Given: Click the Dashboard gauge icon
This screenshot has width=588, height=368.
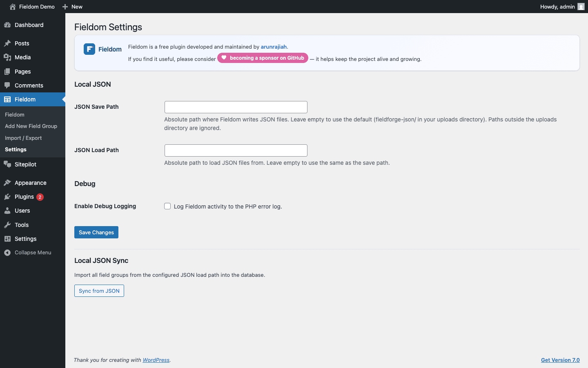Looking at the screenshot, I should coord(7,25).
